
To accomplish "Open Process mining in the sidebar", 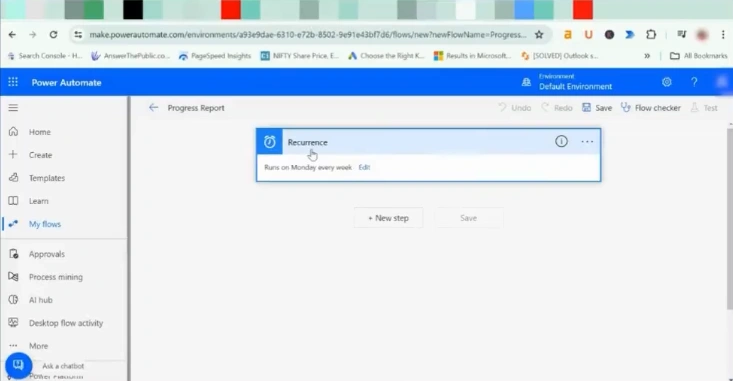I will pyautogui.click(x=56, y=277).
